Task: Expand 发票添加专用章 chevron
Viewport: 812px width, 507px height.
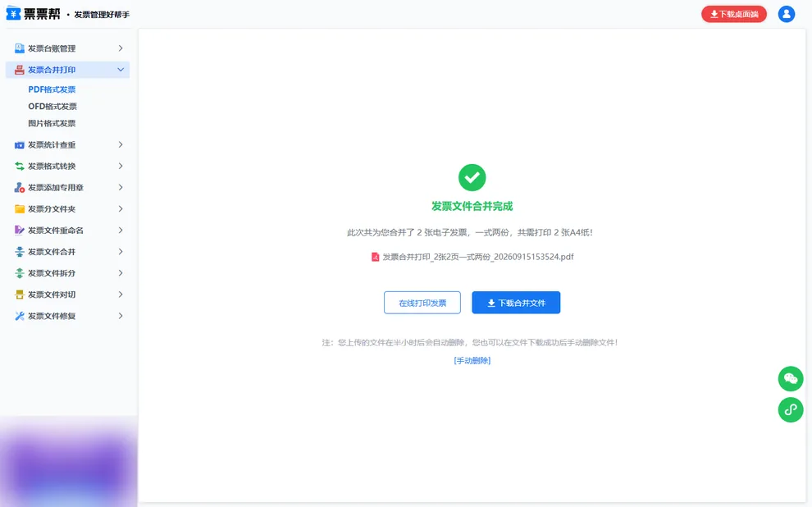Action: [x=120, y=187]
